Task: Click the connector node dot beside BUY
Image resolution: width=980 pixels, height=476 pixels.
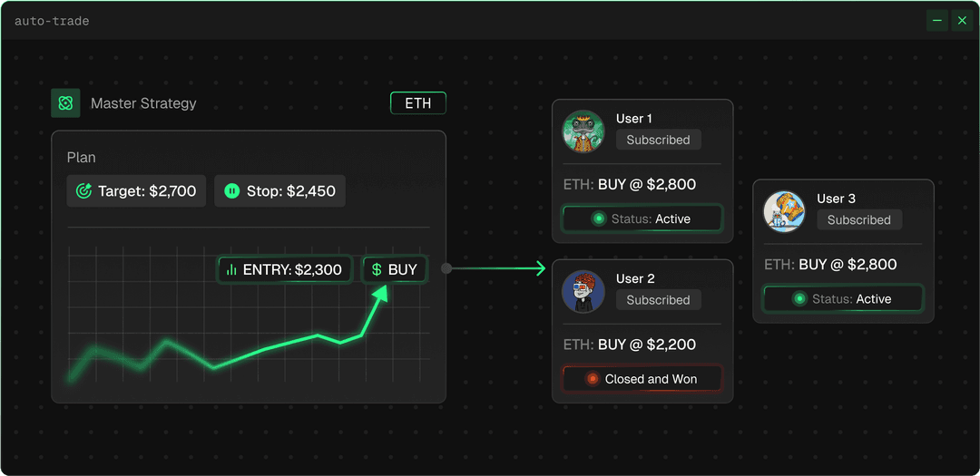Action: point(446,268)
